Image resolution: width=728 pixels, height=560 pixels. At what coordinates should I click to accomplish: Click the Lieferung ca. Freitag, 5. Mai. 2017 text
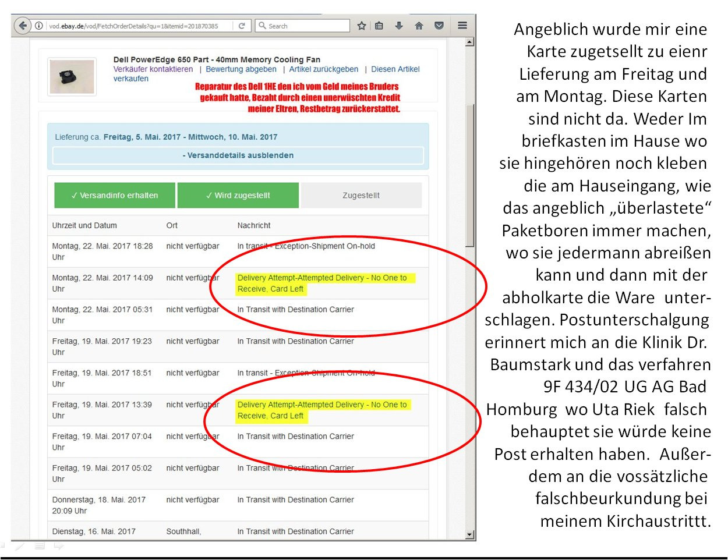[x=166, y=137]
